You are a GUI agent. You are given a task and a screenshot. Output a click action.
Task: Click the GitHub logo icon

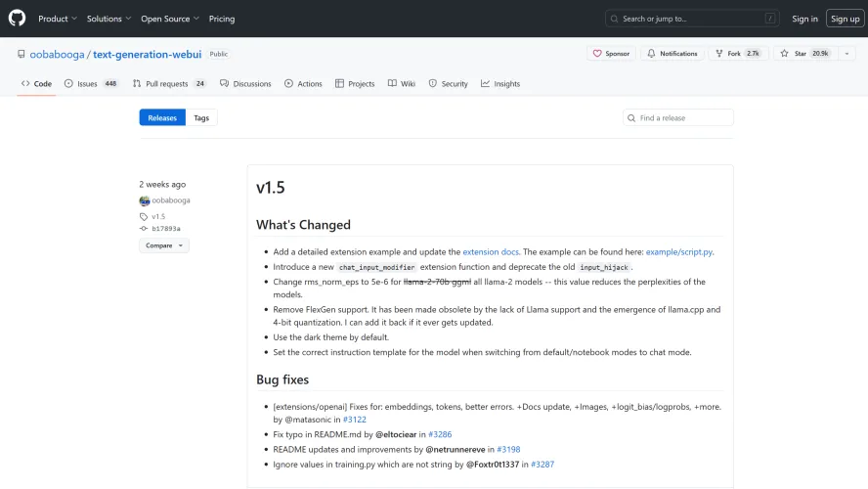point(18,19)
